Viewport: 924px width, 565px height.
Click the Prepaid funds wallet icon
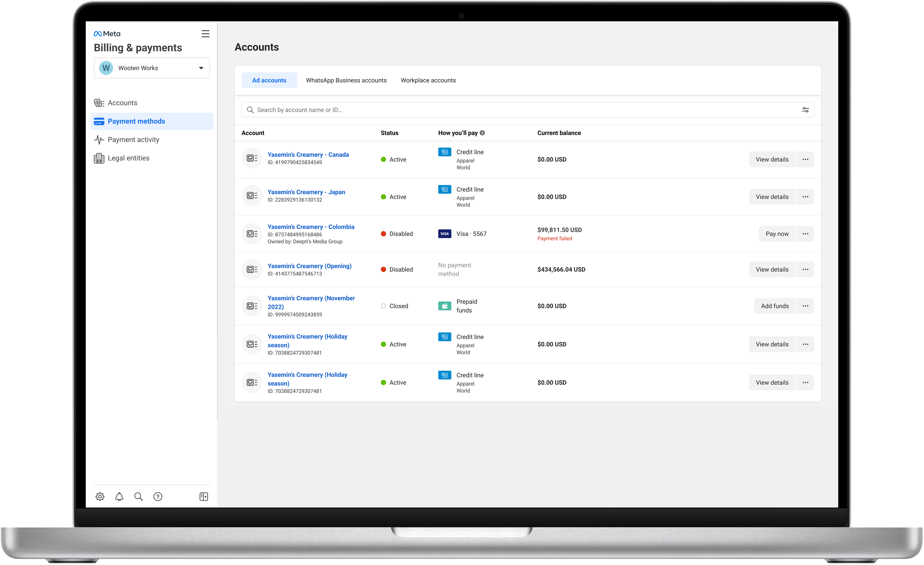point(444,306)
